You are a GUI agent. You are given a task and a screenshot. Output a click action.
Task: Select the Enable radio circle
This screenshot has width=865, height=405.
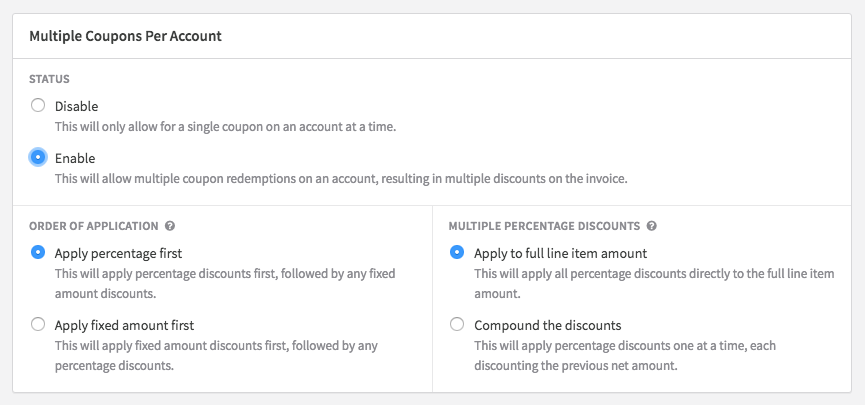tap(38, 157)
